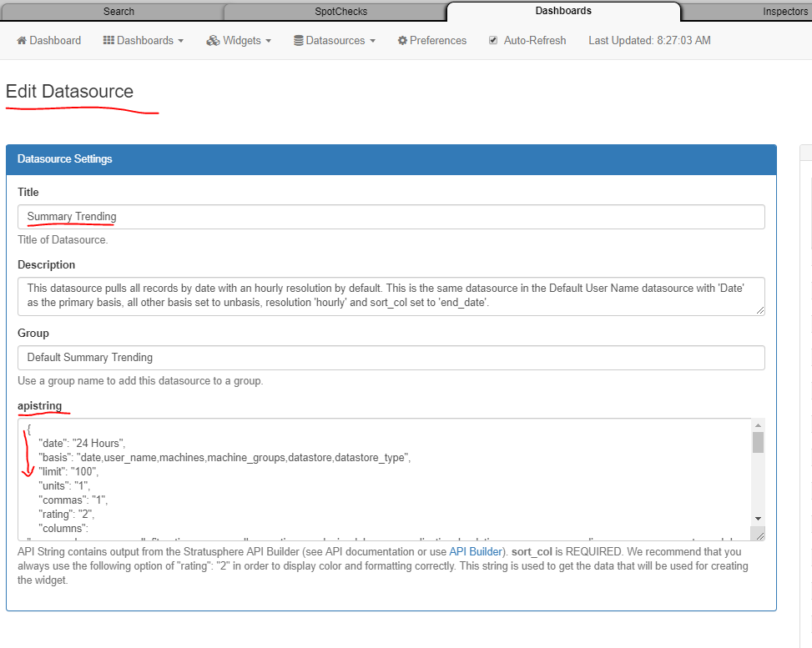Click the "limit": "100" line in apistring
Viewport: 812px width, 648px height.
coord(68,471)
